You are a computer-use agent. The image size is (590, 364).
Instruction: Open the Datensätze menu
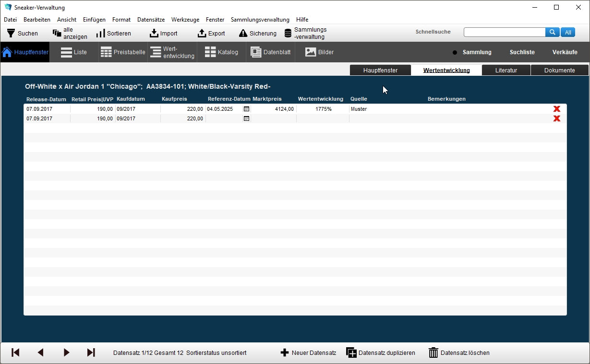pos(151,20)
